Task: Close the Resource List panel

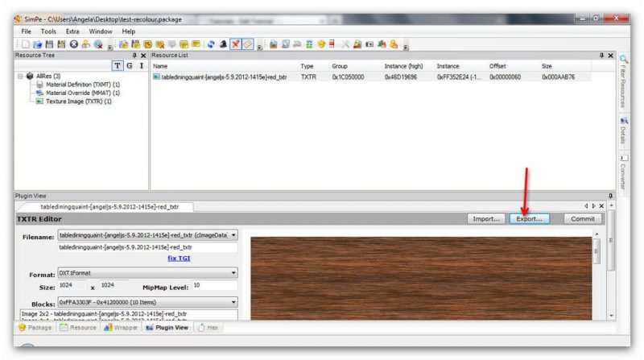Action: tap(611, 56)
